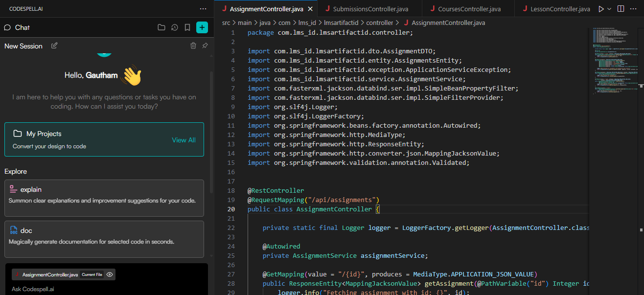644x295 pixels.
Task: Click the package declaration on line 1
Action: [x=330, y=32]
